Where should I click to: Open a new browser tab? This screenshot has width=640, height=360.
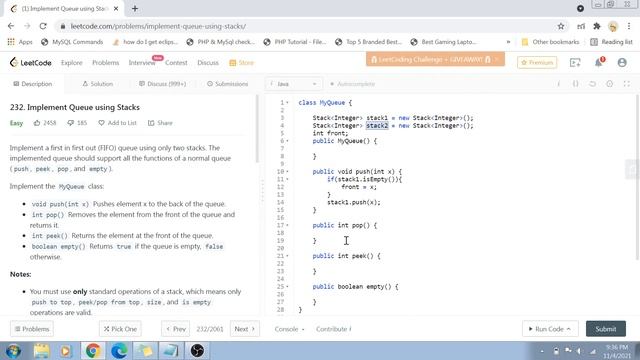click(x=135, y=9)
